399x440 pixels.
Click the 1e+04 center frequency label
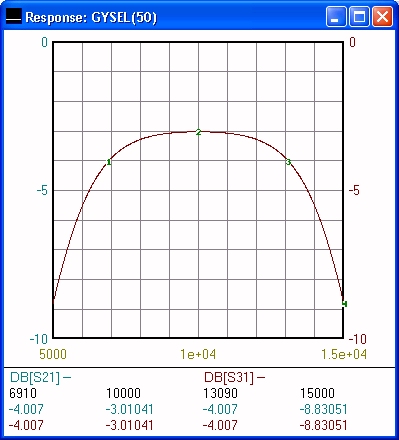[x=198, y=354]
